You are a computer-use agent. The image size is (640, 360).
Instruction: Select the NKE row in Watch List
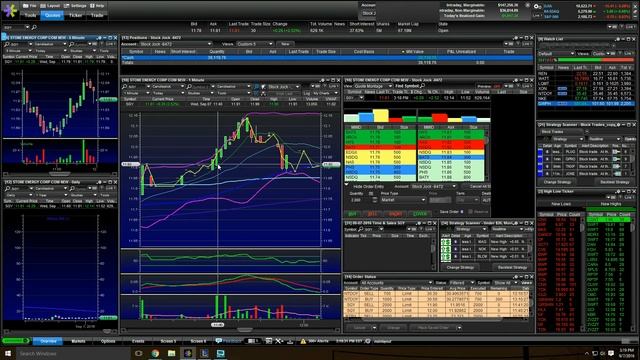point(585,98)
